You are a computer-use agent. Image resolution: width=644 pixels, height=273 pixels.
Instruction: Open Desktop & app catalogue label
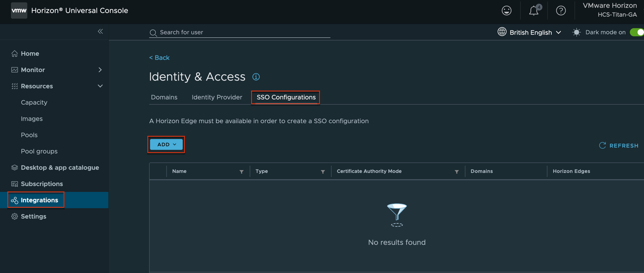[60, 167]
